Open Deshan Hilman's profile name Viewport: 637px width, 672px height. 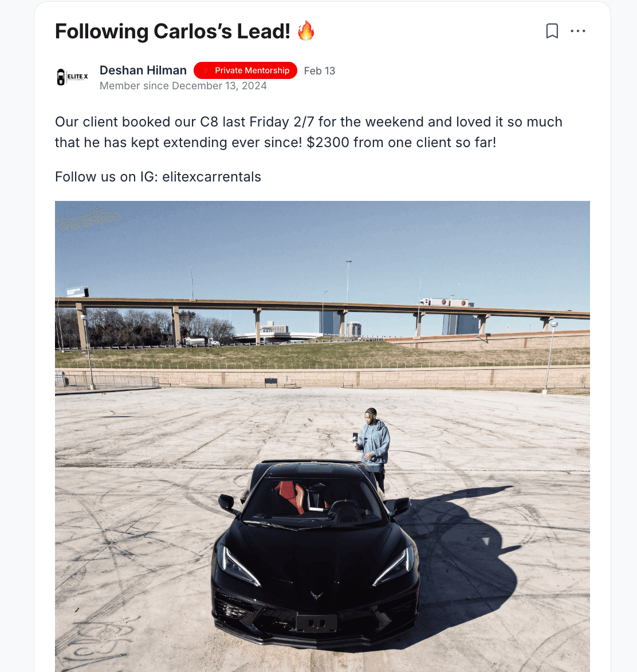(x=143, y=70)
